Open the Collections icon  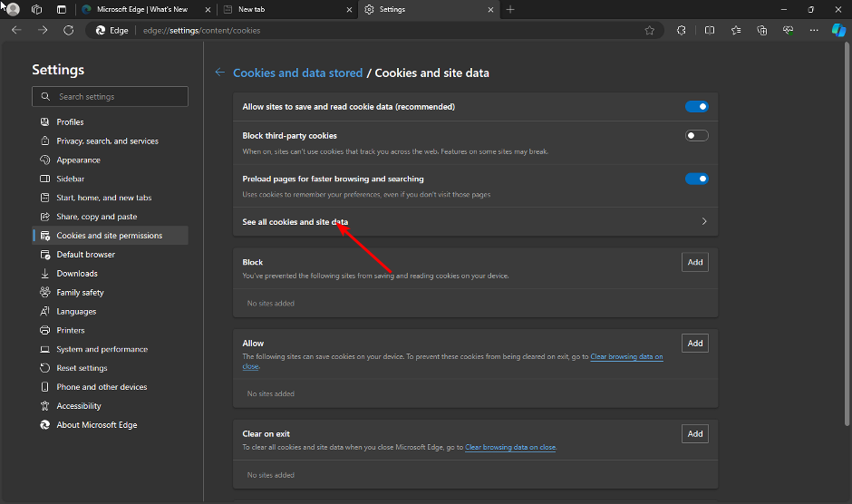(761, 31)
